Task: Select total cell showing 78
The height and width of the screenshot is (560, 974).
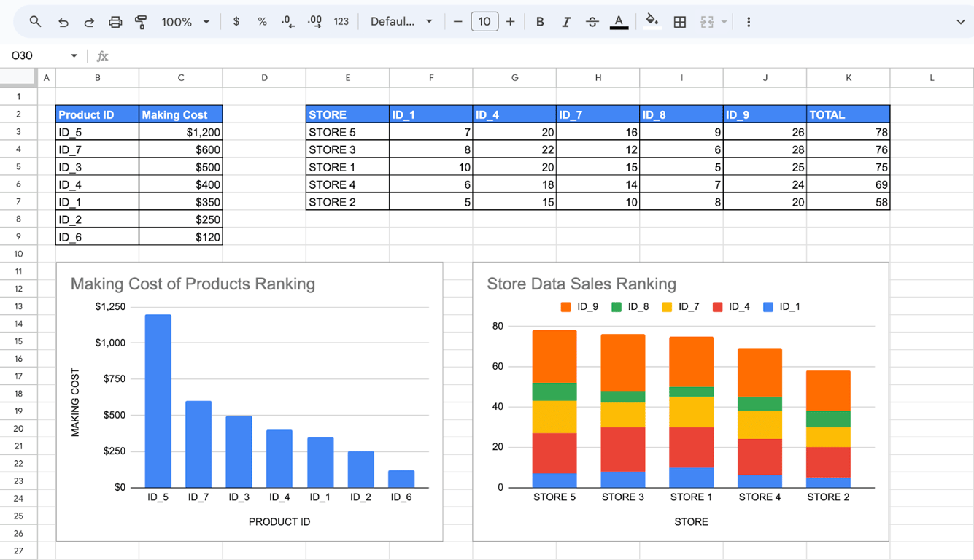Action: point(848,132)
